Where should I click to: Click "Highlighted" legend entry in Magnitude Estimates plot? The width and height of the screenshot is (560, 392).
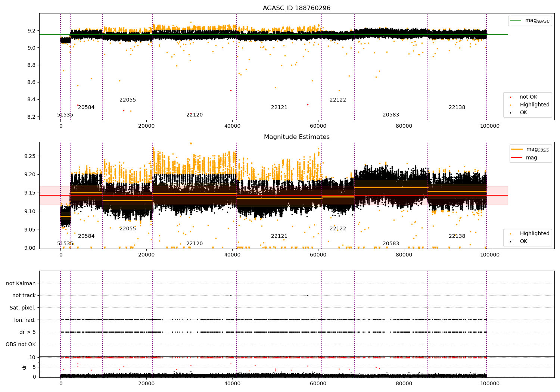[534, 234]
